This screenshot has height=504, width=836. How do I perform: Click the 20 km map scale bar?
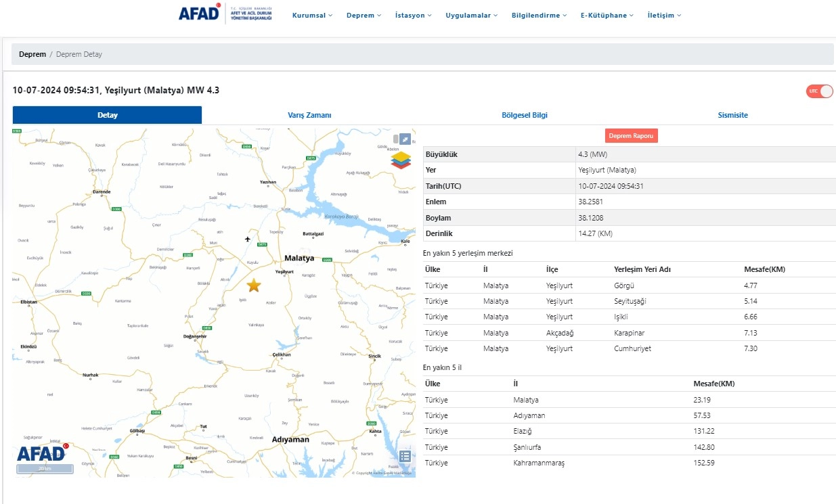(x=45, y=468)
